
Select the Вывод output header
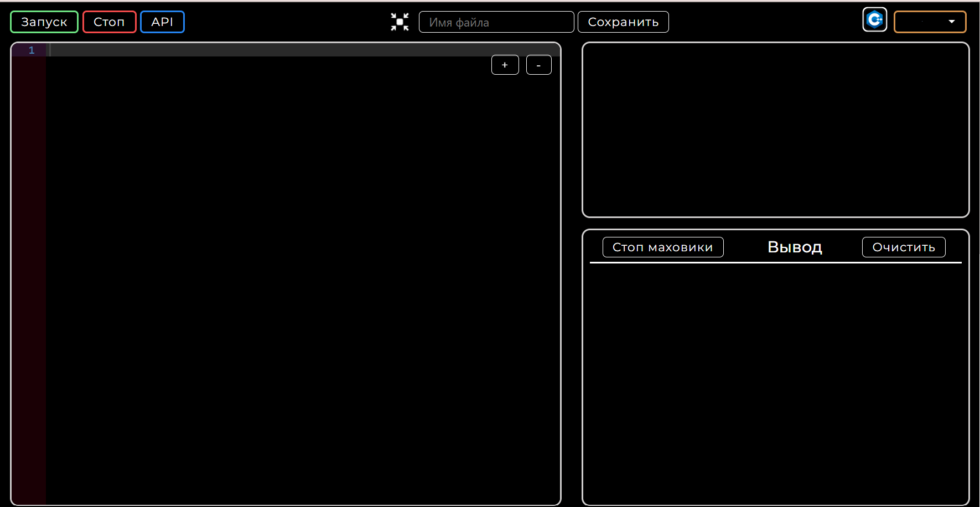pyautogui.click(x=795, y=247)
